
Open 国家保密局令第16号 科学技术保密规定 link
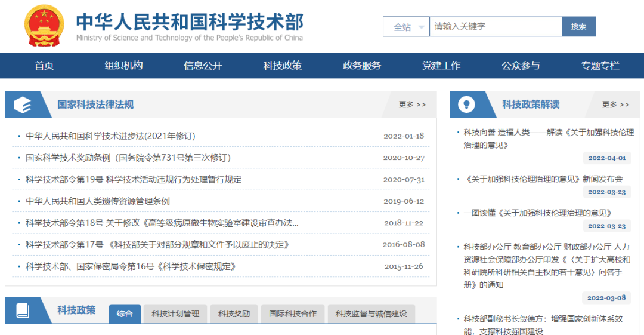(x=131, y=267)
